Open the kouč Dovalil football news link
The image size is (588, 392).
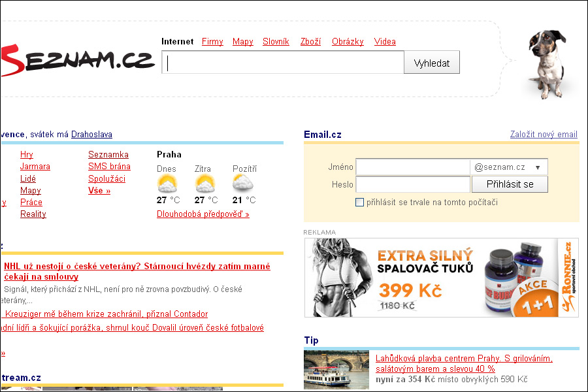pyautogui.click(x=133, y=328)
